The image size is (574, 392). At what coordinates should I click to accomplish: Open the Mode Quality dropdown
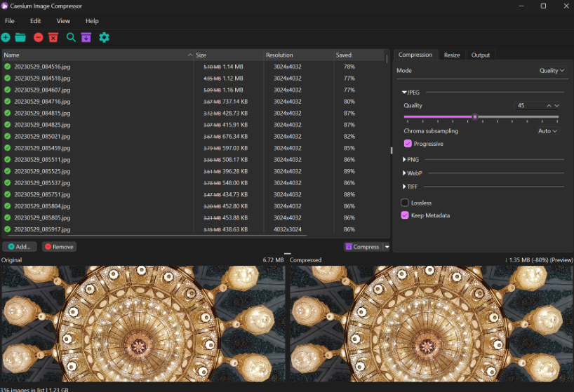click(552, 70)
